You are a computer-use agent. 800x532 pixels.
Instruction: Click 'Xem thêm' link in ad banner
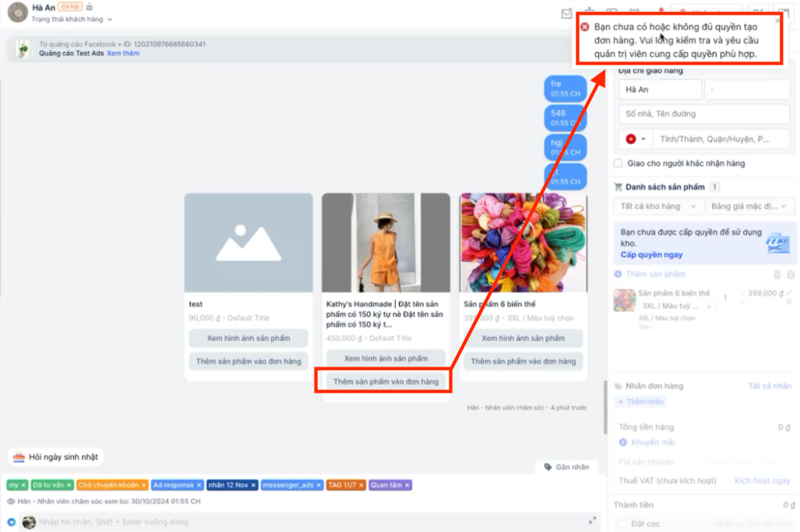[x=123, y=53]
